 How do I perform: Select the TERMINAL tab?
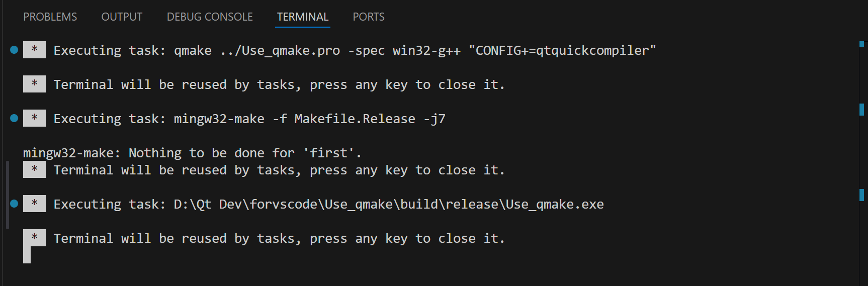coord(302,17)
